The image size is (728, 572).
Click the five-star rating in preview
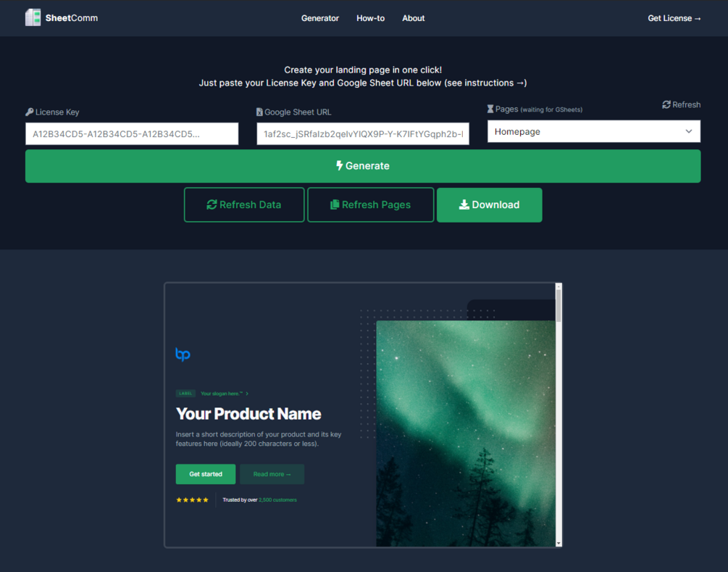point(192,500)
